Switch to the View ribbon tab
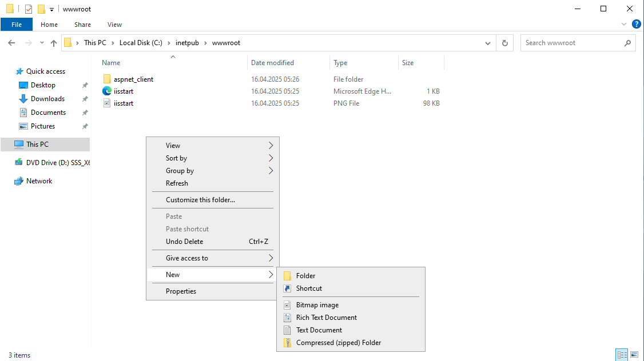The image size is (644, 361). coord(114,25)
